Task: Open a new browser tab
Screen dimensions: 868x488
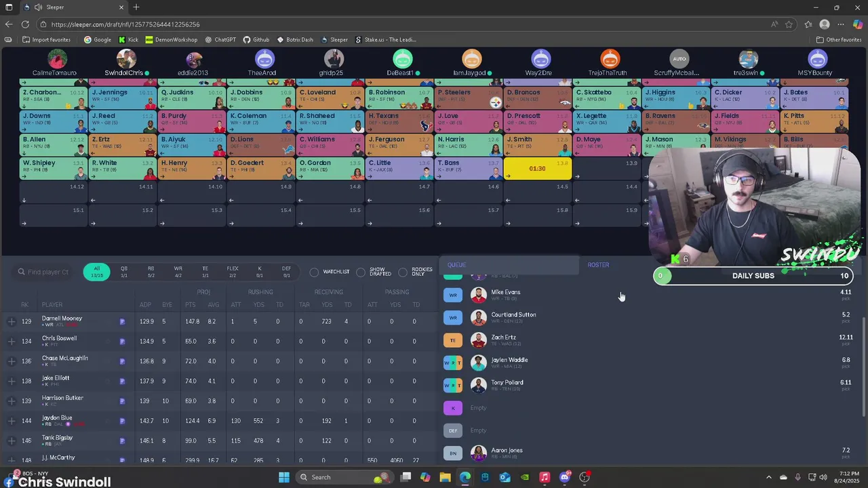Action: pyautogui.click(x=136, y=7)
